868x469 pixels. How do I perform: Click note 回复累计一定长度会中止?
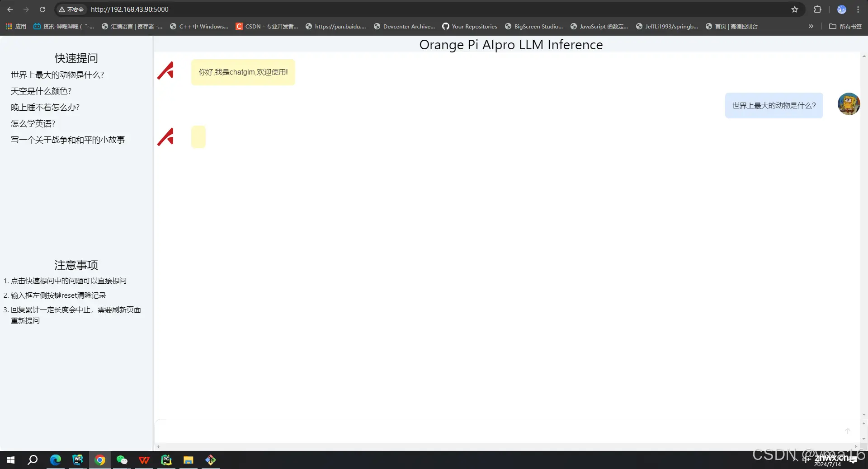(x=76, y=315)
